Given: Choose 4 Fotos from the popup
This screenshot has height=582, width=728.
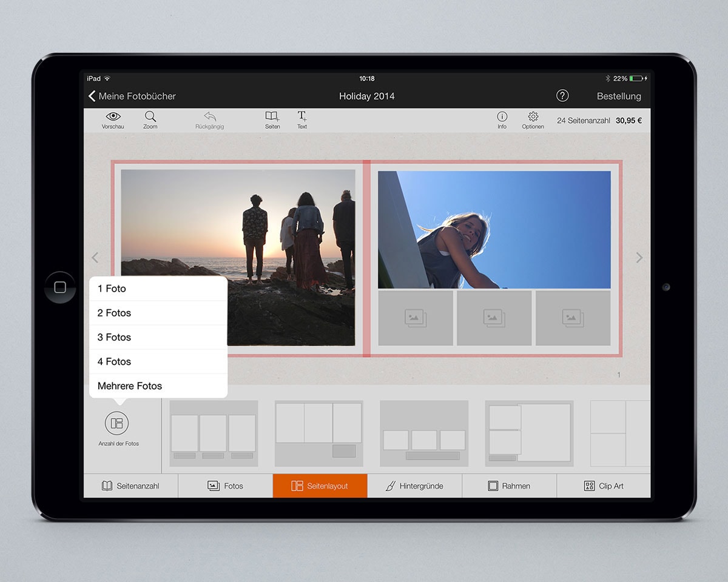Looking at the screenshot, I should pos(158,361).
